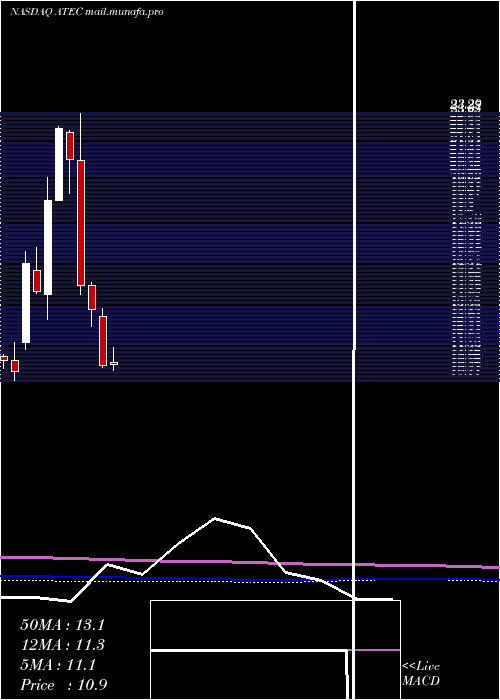This screenshot has height=700, width=500.
Task: Click the peak of the white MACD line
Action: tap(215, 518)
